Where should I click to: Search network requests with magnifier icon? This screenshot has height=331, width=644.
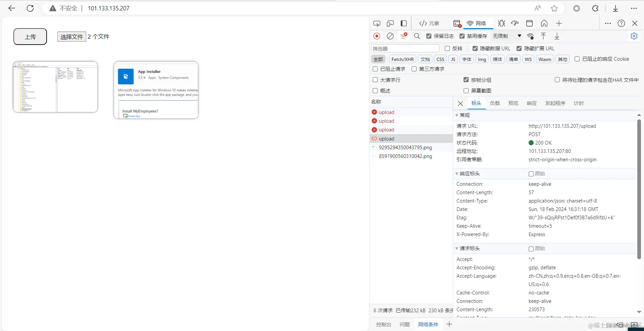click(x=417, y=36)
